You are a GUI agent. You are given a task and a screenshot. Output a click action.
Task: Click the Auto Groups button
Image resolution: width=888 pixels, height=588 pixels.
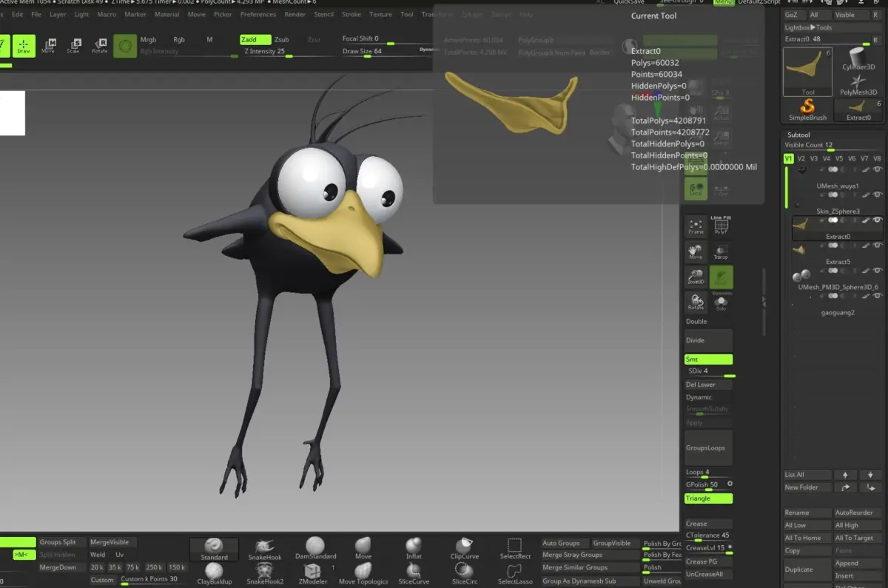point(565,543)
